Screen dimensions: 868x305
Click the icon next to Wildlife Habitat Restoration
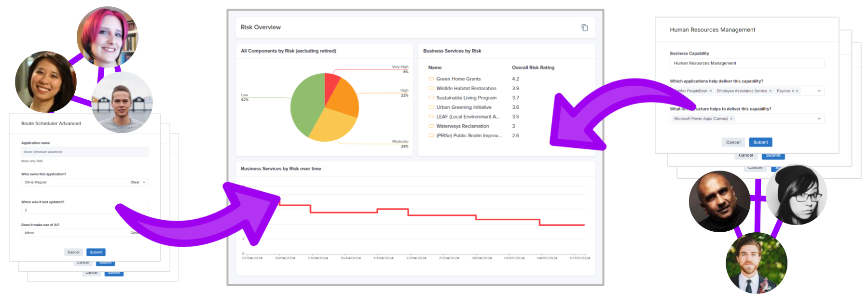coord(431,89)
